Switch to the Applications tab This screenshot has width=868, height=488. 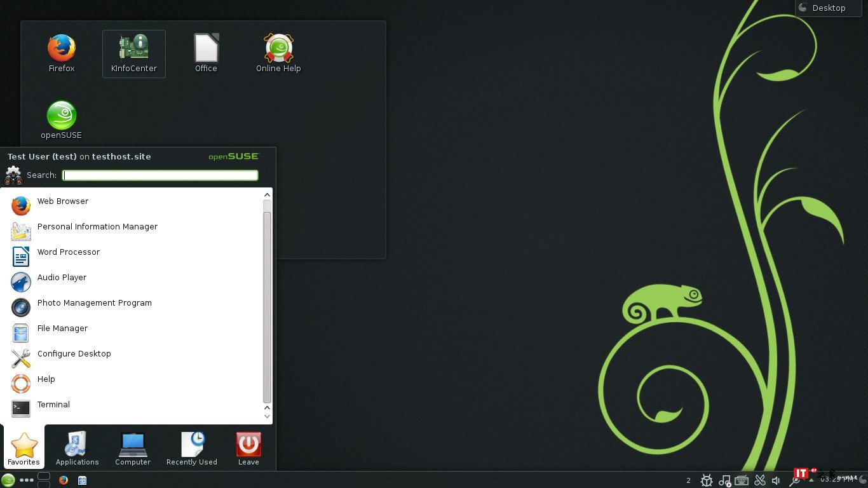coord(77,449)
